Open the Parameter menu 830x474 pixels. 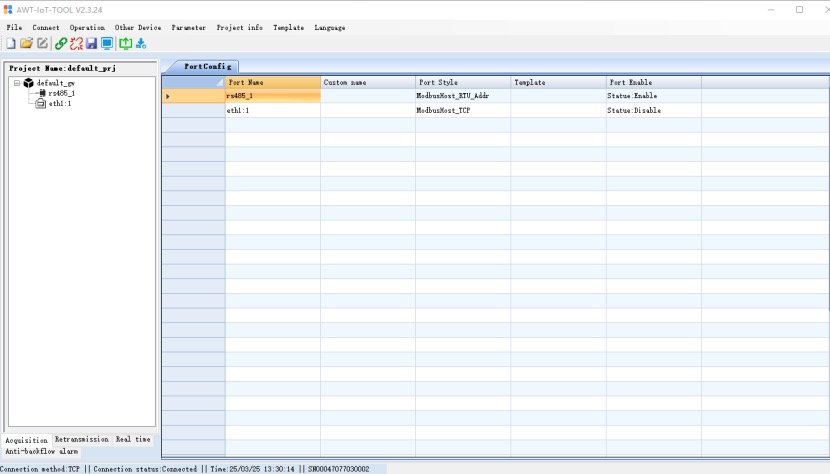[x=188, y=28]
